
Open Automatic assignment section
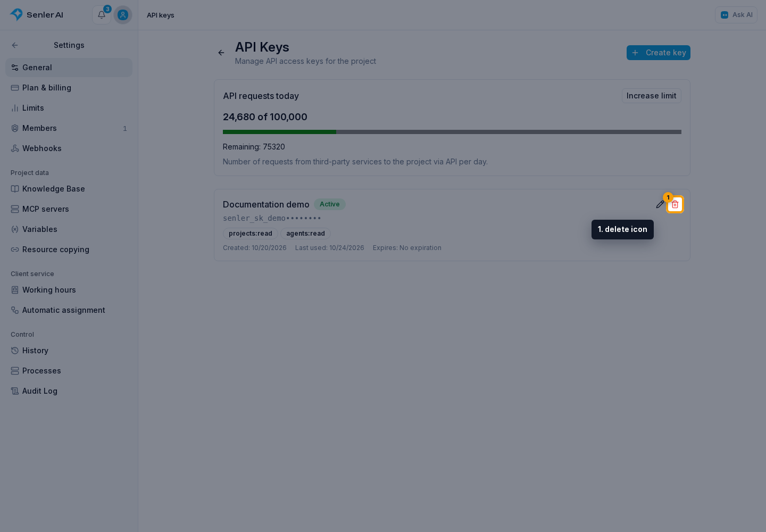coord(69,310)
